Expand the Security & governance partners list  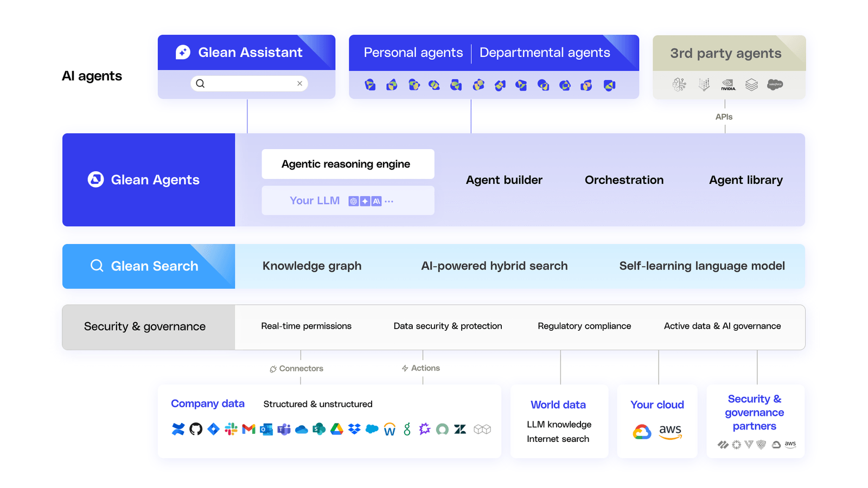[754, 412]
